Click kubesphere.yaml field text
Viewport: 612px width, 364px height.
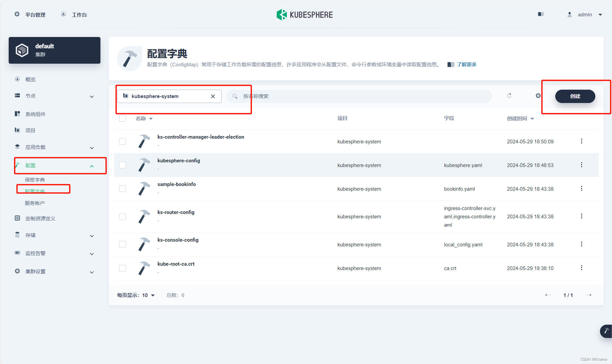click(x=463, y=165)
